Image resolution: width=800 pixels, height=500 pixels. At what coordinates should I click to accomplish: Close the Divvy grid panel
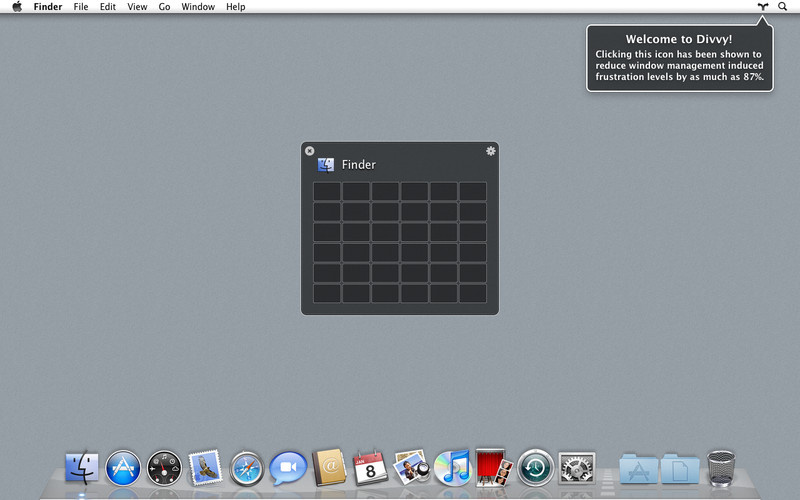(309, 151)
